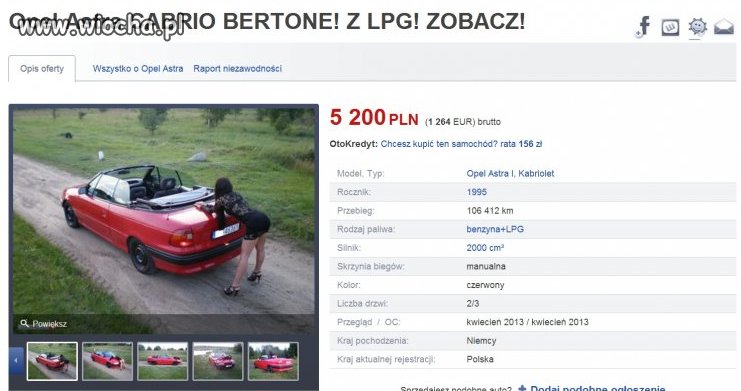
Task: Click the czerwony color value
Action: [x=485, y=285]
